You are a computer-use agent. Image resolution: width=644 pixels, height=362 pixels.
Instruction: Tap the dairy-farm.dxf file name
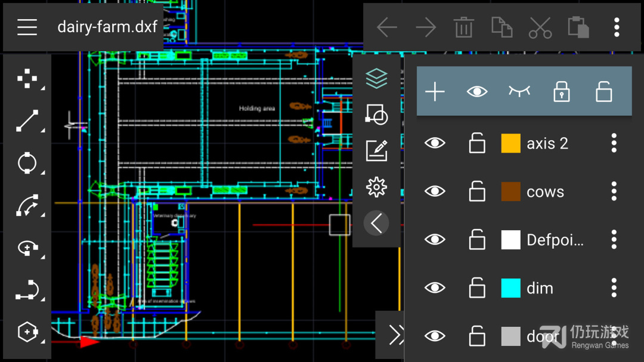[x=106, y=27]
